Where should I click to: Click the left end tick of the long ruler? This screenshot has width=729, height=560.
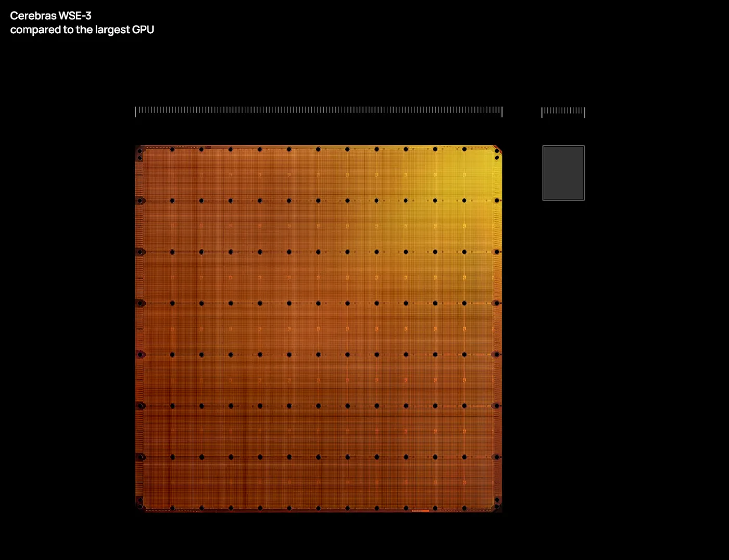click(x=135, y=111)
